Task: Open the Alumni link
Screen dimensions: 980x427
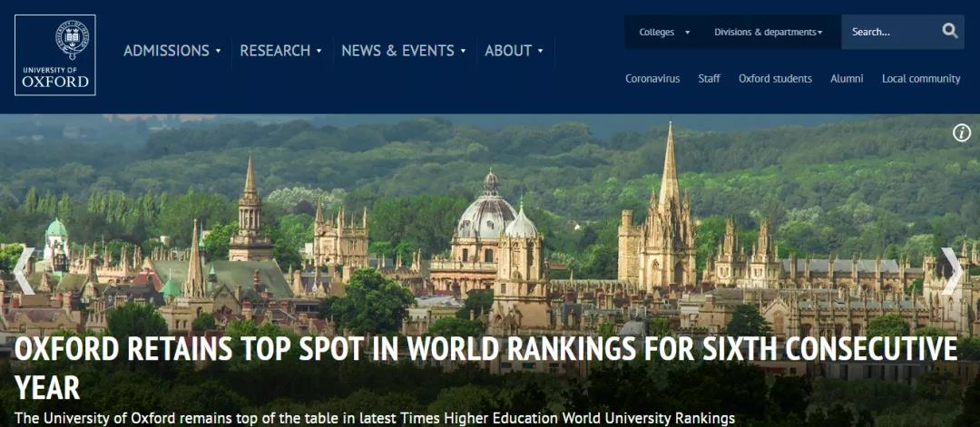Action: pos(847,79)
